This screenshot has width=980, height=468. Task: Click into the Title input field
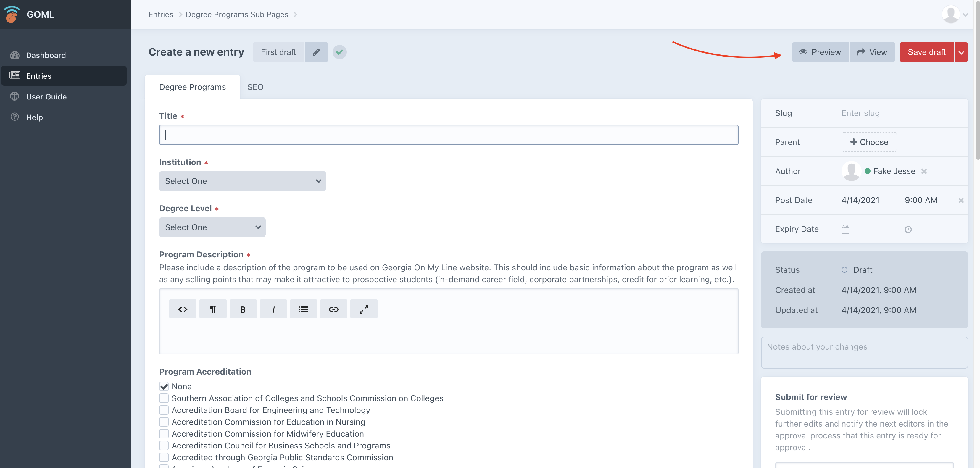tap(449, 135)
